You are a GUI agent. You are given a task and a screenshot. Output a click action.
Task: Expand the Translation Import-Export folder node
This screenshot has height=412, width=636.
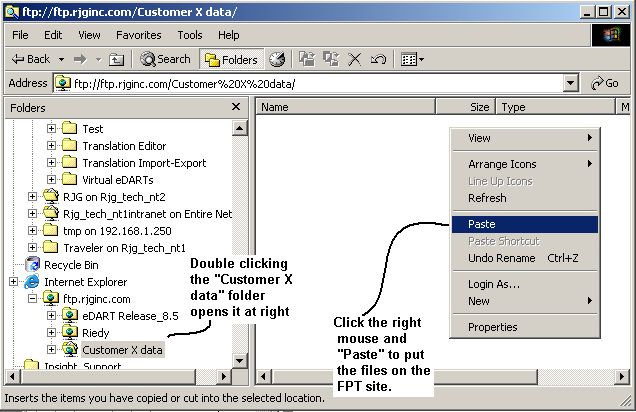pos(51,162)
